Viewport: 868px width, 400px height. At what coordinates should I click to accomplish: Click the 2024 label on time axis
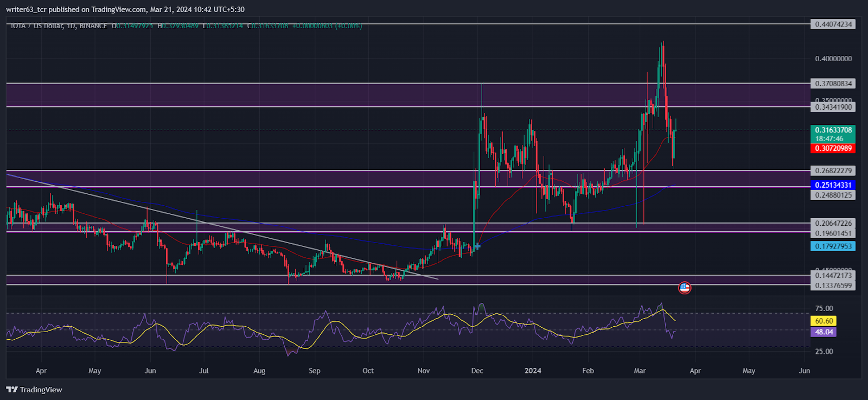tap(533, 371)
